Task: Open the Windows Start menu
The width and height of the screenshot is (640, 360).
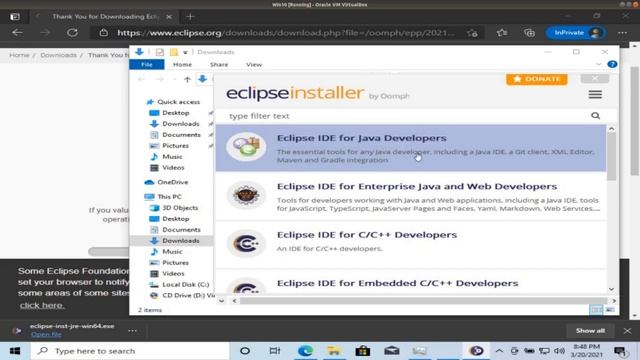Action: click(15, 351)
